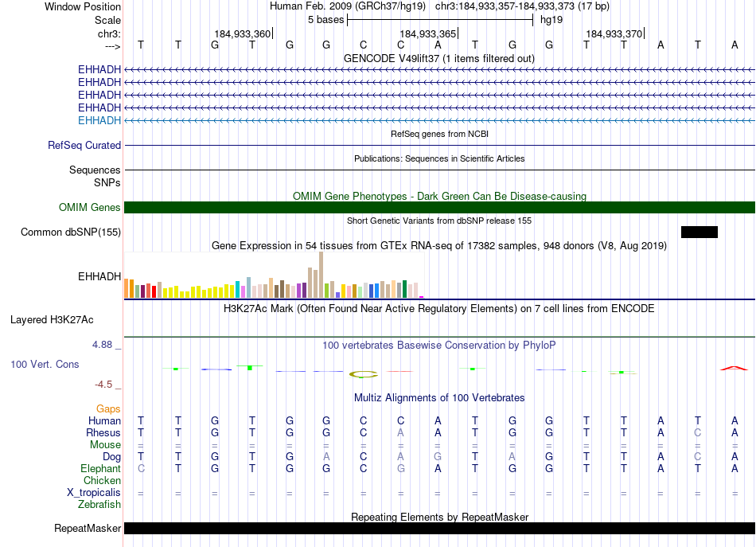Open the RefSeq Curated track label
756x547 pixels.
click(84, 146)
